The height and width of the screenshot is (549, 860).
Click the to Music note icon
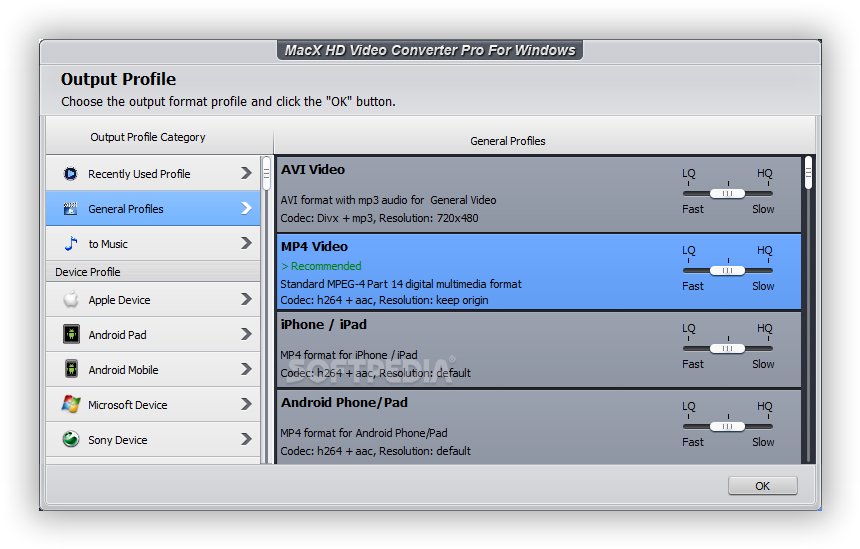tap(70, 244)
